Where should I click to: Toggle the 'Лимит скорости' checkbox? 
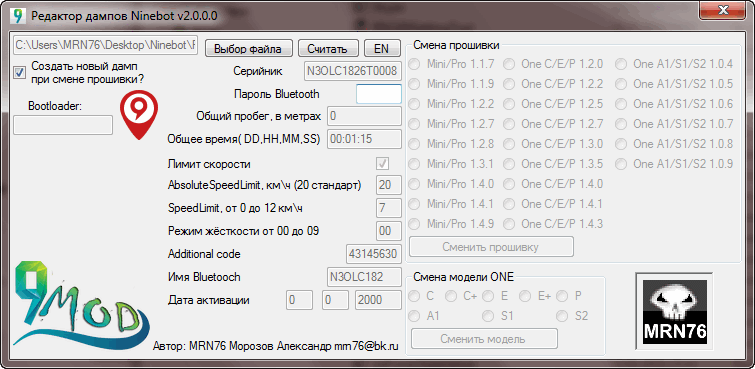click(x=383, y=164)
